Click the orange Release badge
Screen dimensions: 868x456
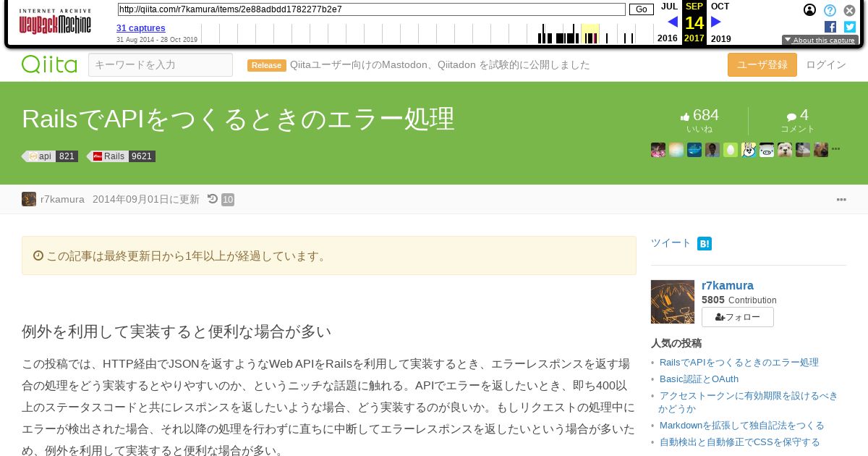[x=267, y=65]
